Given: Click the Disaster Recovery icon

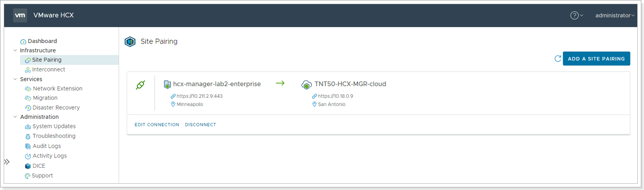Looking at the screenshot, I should point(28,108).
